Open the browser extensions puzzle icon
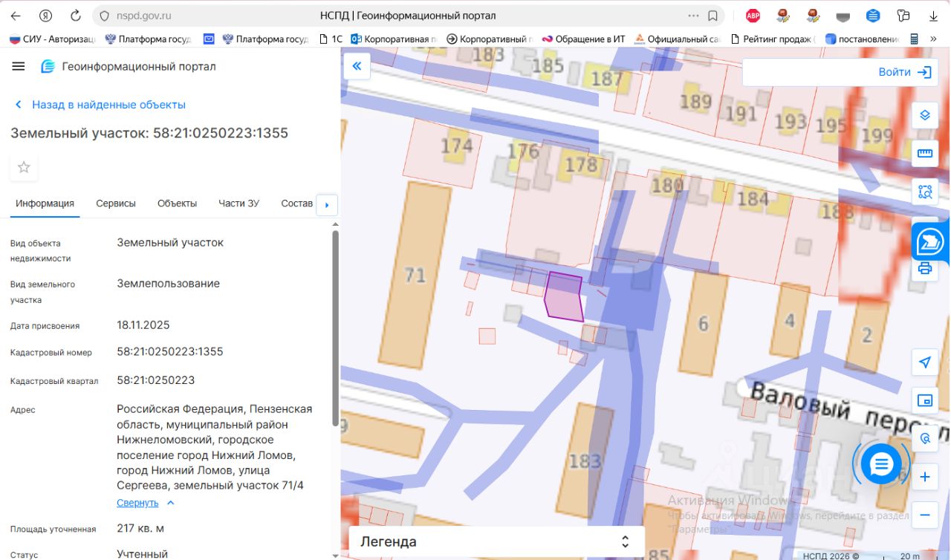951x560 pixels. pyautogui.click(x=903, y=16)
